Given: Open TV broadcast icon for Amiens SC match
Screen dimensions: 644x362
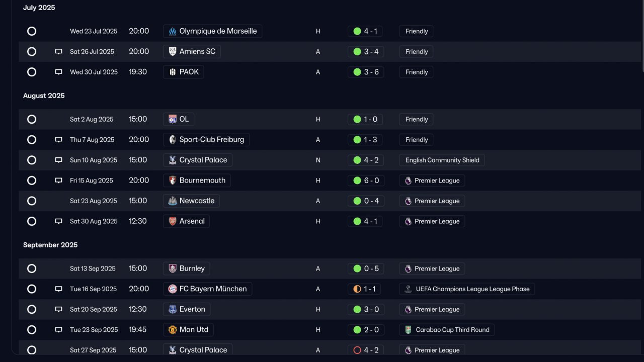Looking at the screenshot, I should (x=58, y=52).
